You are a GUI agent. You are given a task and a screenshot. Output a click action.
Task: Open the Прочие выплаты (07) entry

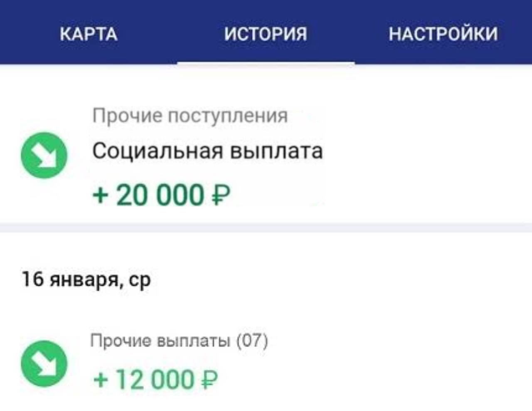tap(179, 341)
